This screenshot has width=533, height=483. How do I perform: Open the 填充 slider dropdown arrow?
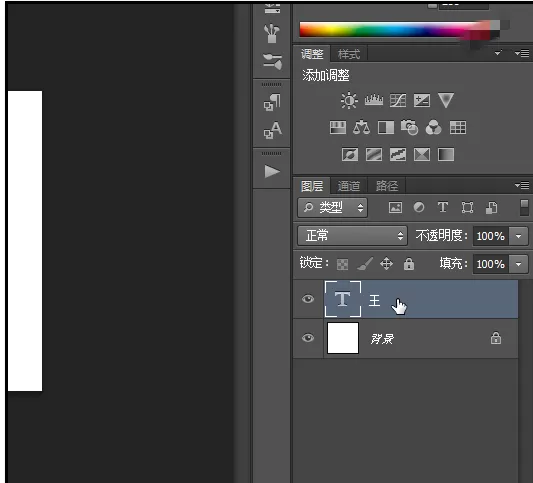coord(518,264)
